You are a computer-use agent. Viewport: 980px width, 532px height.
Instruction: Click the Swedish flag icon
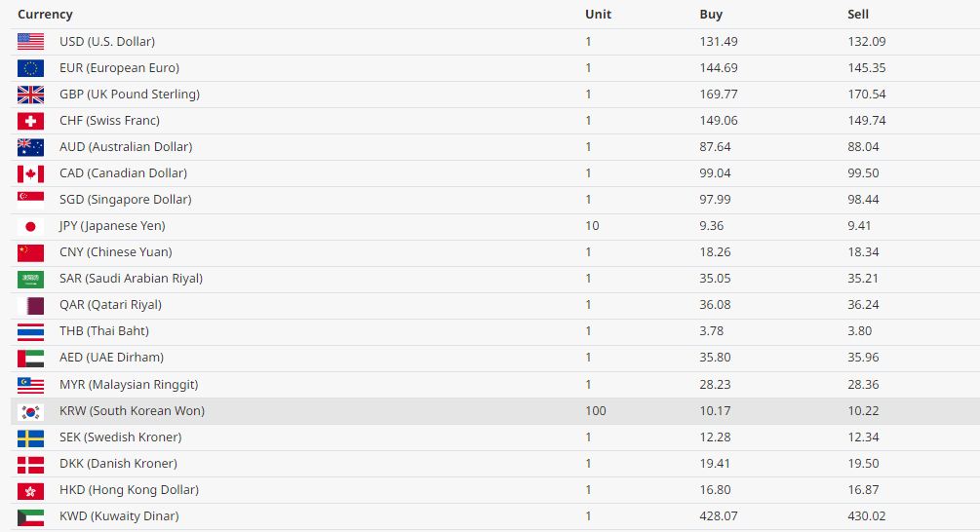point(30,438)
